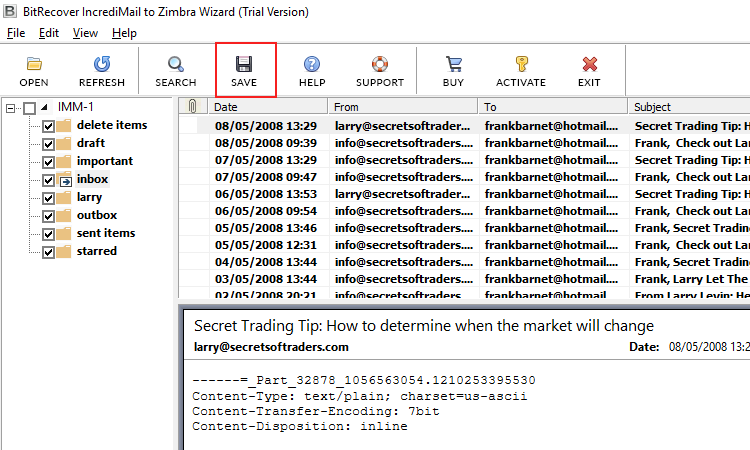Click the EXIT red cross icon

(x=589, y=64)
